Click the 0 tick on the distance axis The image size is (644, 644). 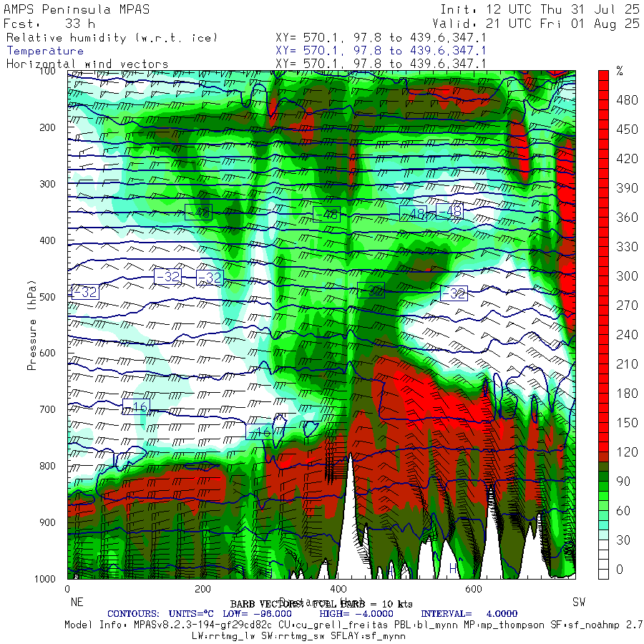click(x=67, y=589)
